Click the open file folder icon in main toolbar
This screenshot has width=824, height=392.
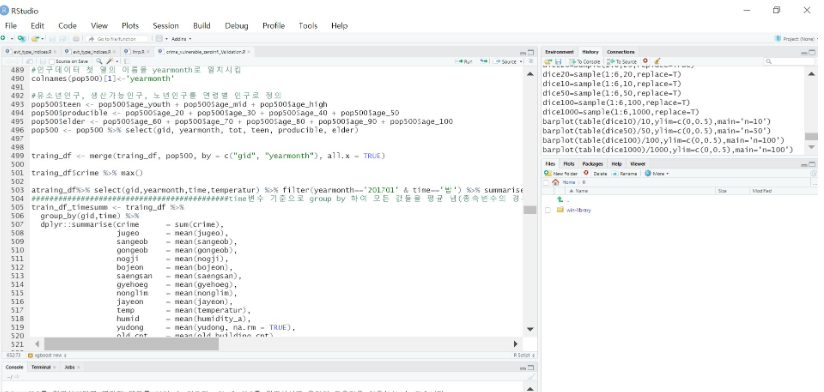point(35,38)
